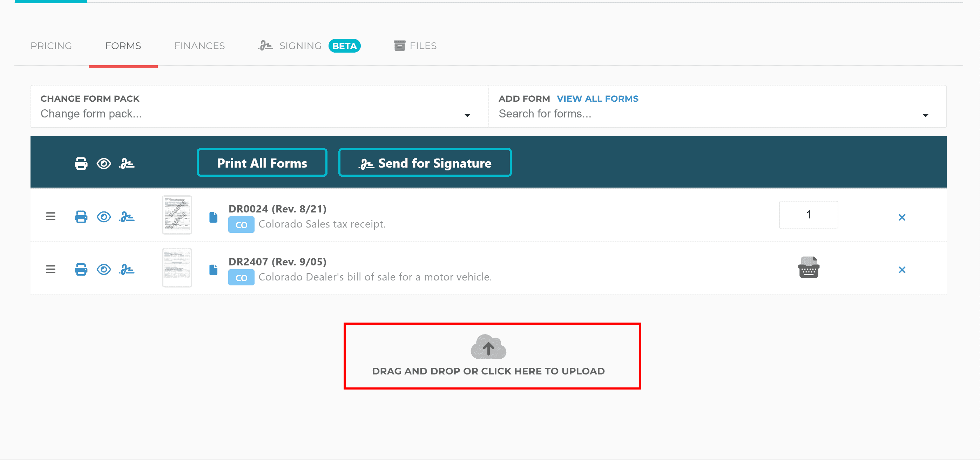
Task: Print the DR0024 form
Action: pos(81,217)
